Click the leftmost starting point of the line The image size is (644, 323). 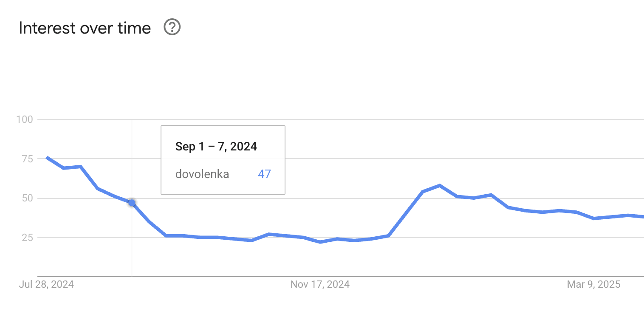pos(47,157)
